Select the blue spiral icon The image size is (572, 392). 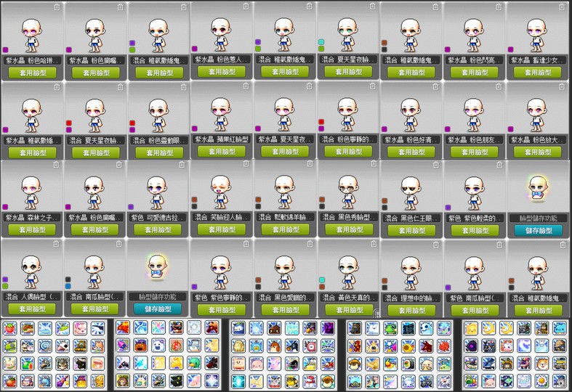(x=45, y=346)
